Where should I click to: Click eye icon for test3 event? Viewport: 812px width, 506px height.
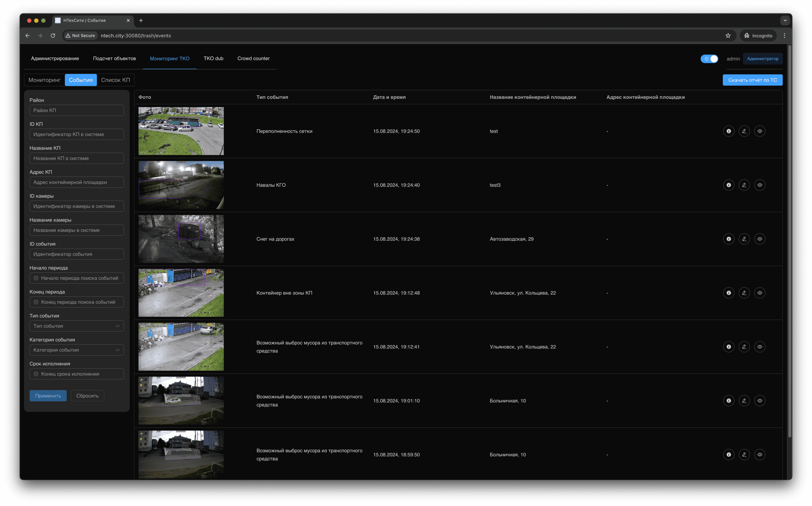760,185
